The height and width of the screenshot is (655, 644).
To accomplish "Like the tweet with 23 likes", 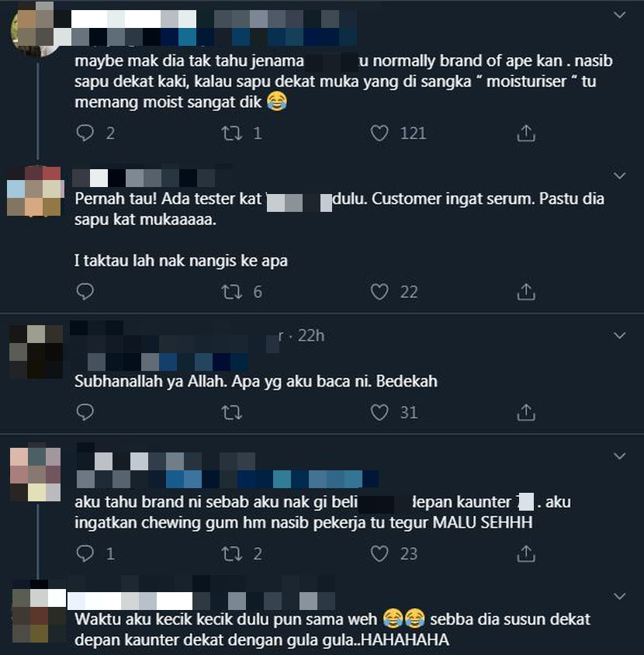I will pos(379,554).
